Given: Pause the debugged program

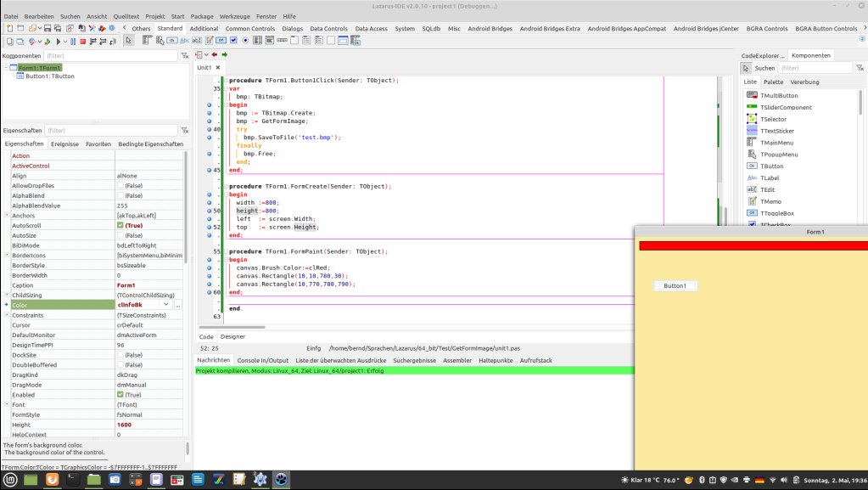Looking at the screenshot, I should tap(72, 42).
